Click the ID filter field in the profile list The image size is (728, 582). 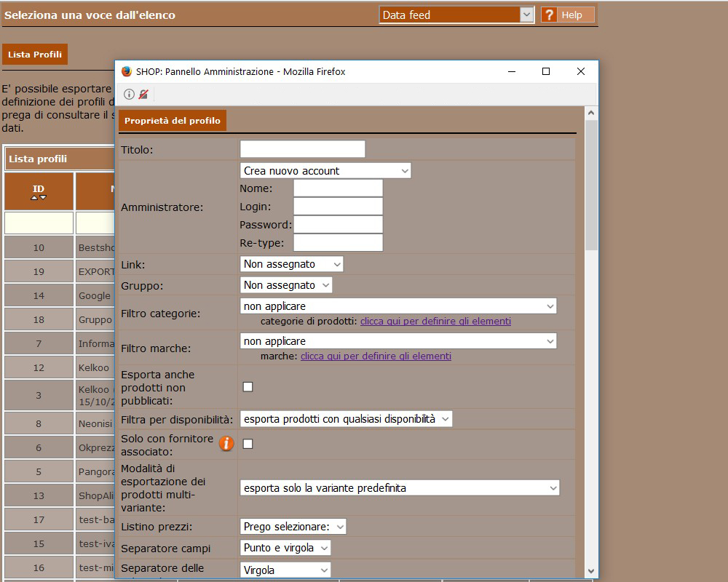click(39, 223)
